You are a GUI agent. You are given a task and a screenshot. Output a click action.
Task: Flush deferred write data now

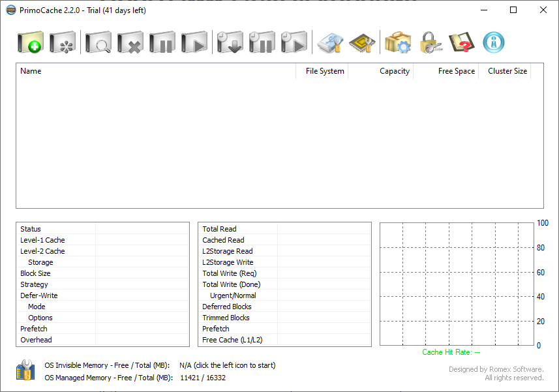point(230,42)
